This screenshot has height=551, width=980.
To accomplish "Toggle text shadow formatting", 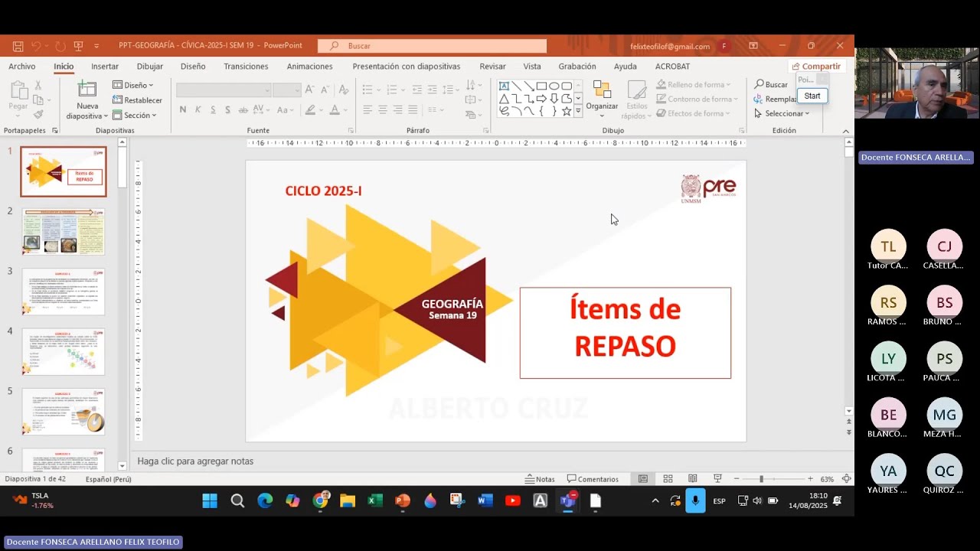I will click(x=228, y=110).
